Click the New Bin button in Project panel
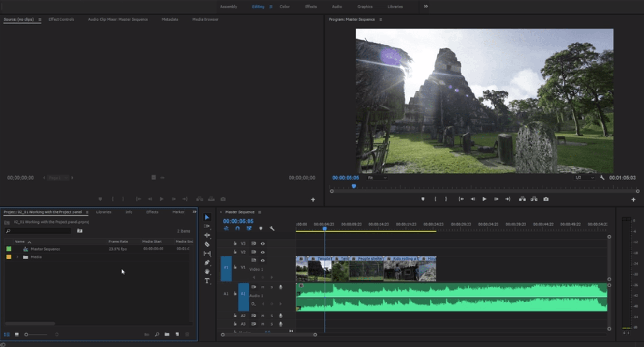This screenshot has height=347, width=644. tap(167, 334)
